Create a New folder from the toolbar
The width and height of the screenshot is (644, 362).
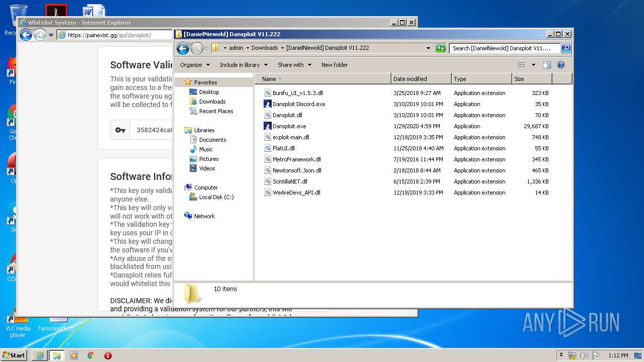tap(335, 65)
